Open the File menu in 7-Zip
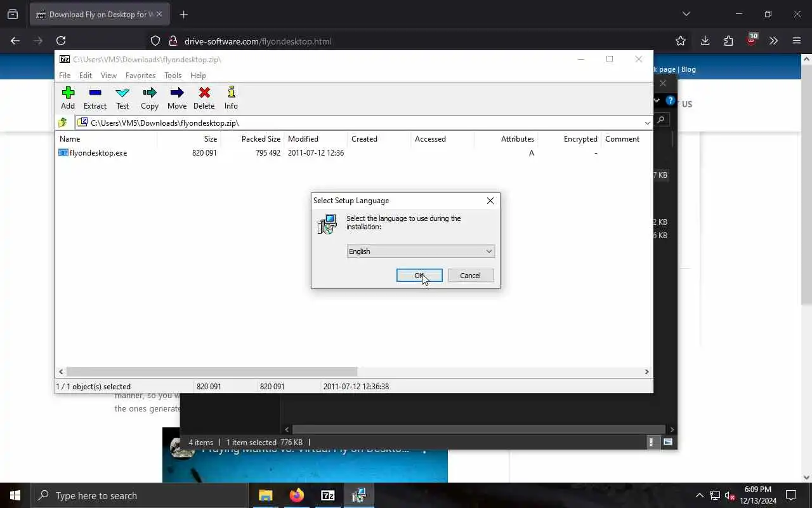The width and height of the screenshot is (812, 508). (65, 75)
